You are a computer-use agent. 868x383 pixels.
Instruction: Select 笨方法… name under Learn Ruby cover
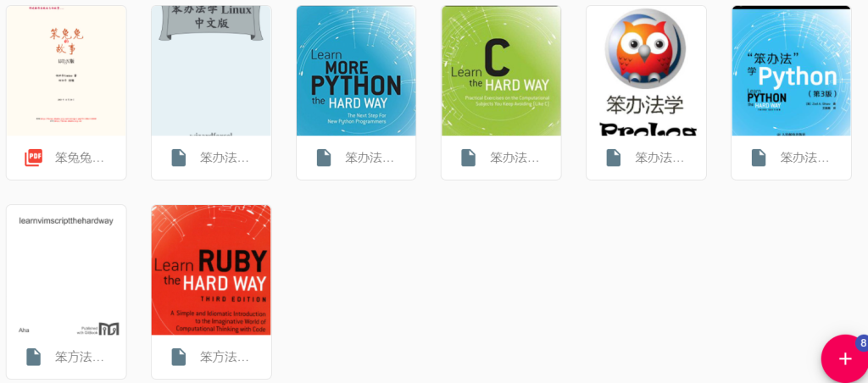[x=224, y=357]
